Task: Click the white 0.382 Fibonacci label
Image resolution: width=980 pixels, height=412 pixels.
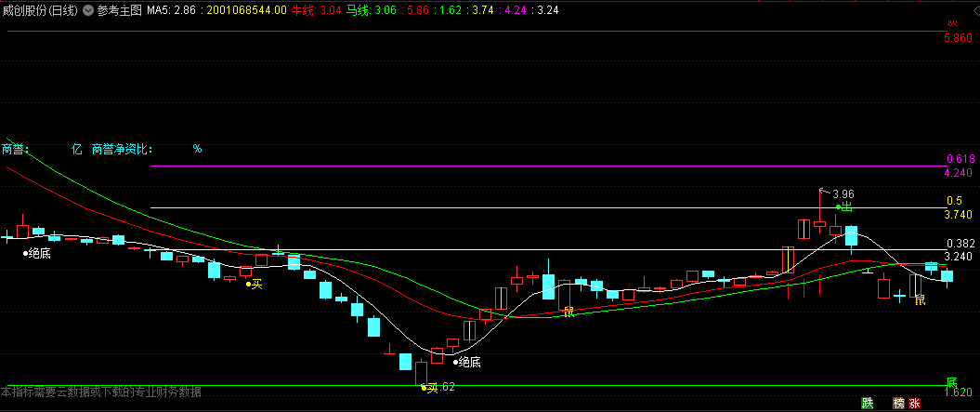Action: tap(960, 244)
